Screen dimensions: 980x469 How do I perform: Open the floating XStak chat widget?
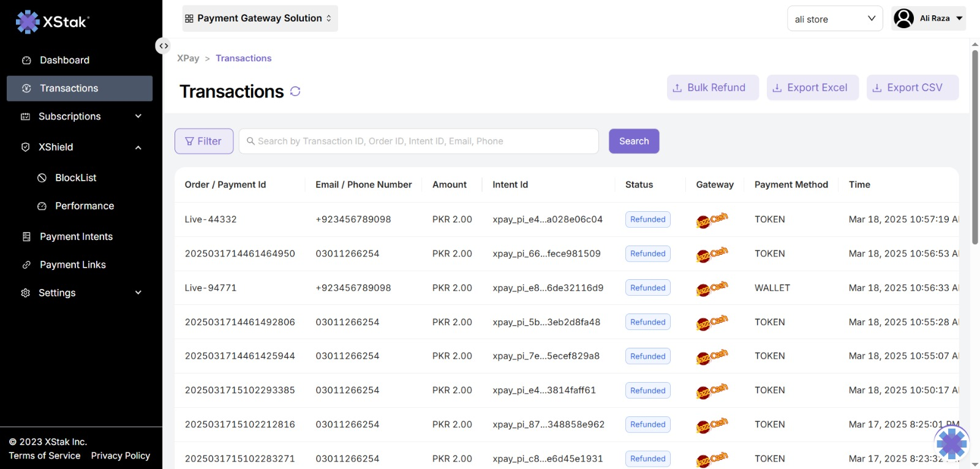pyautogui.click(x=951, y=443)
